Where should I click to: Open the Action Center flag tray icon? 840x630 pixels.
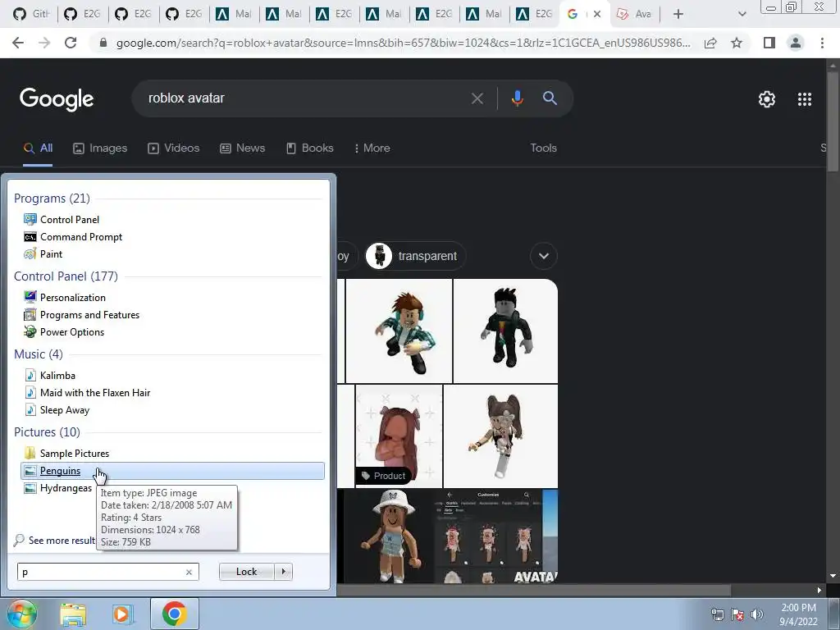tap(737, 614)
